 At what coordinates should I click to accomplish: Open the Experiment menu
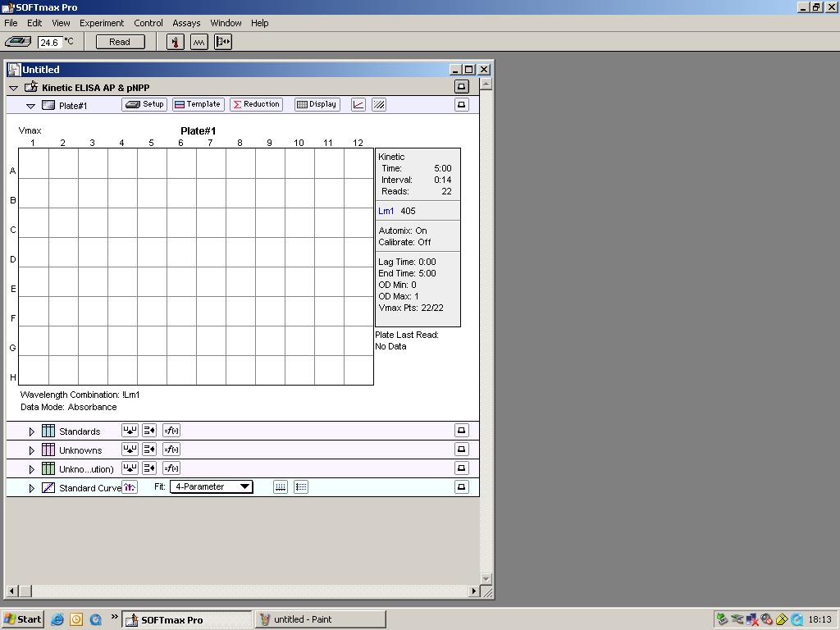(102, 23)
